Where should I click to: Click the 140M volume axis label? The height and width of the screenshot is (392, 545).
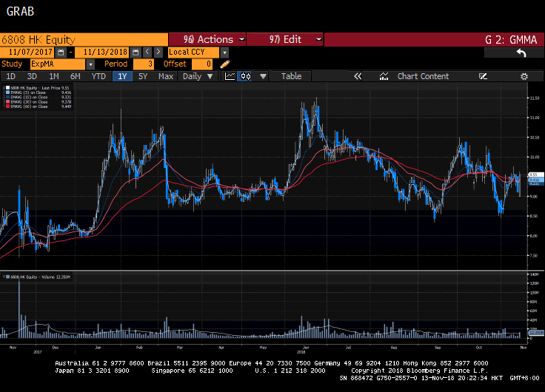coord(534,274)
